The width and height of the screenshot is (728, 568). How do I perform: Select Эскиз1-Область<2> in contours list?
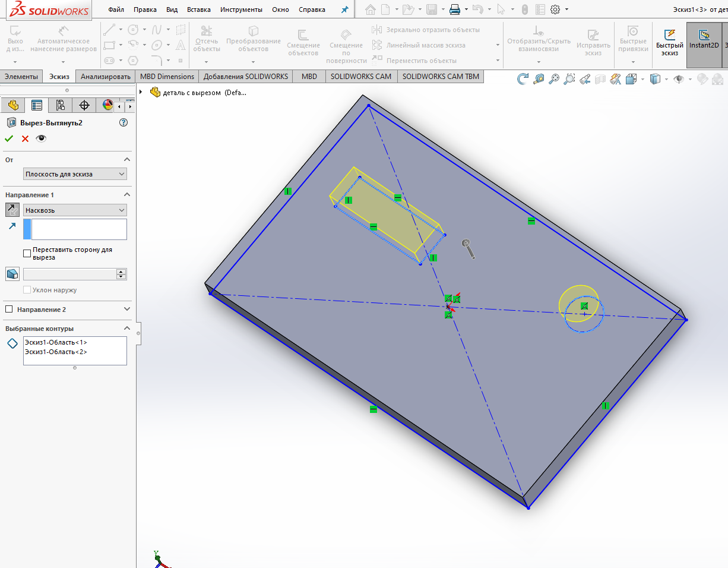(x=56, y=352)
